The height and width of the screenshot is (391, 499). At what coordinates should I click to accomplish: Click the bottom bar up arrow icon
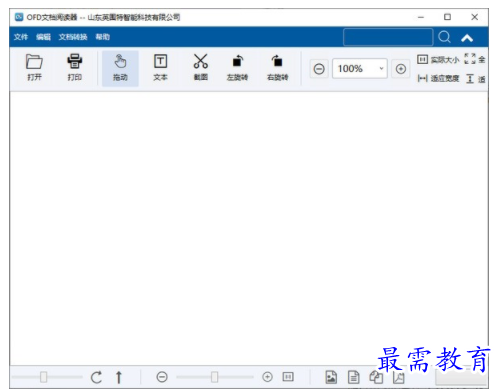pyautogui.click(x=118, y=377)
